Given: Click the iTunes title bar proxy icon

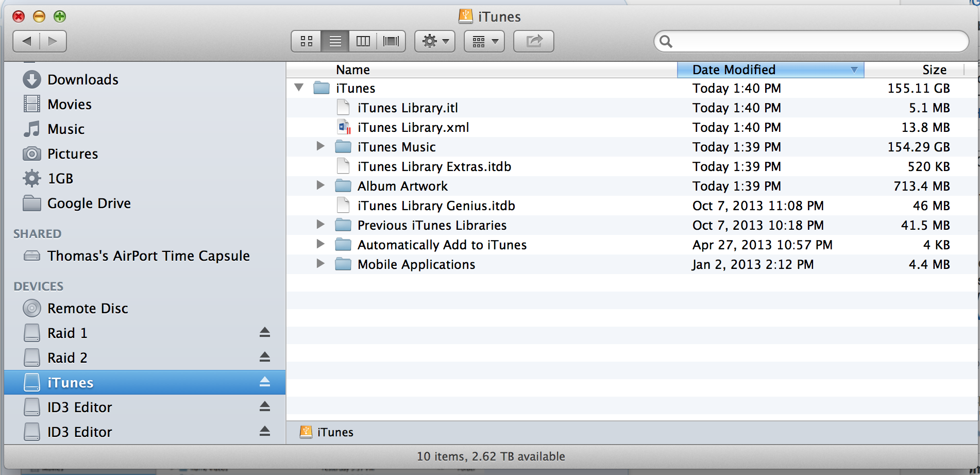Looking at the screenshot, I should pos(465,16).
